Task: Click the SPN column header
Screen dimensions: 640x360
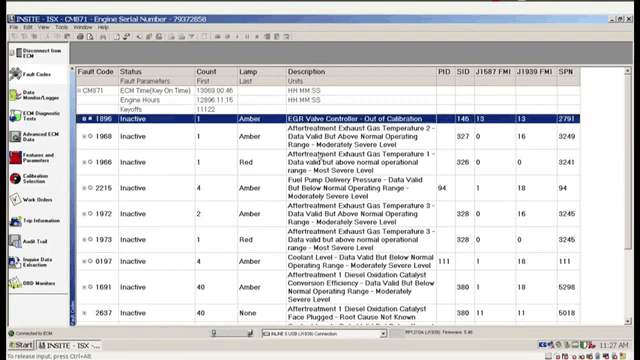Action: (x=569, y=71)
